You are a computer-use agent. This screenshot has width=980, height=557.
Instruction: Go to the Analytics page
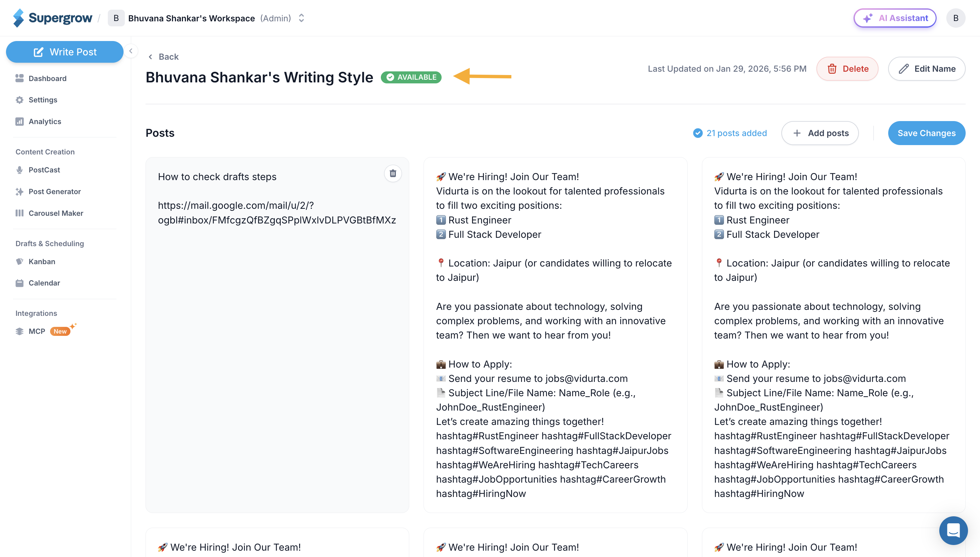(x=45, y=121)
